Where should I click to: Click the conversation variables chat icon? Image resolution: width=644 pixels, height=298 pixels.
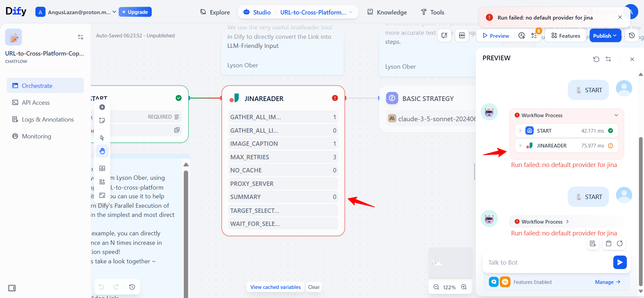[444, 35]
